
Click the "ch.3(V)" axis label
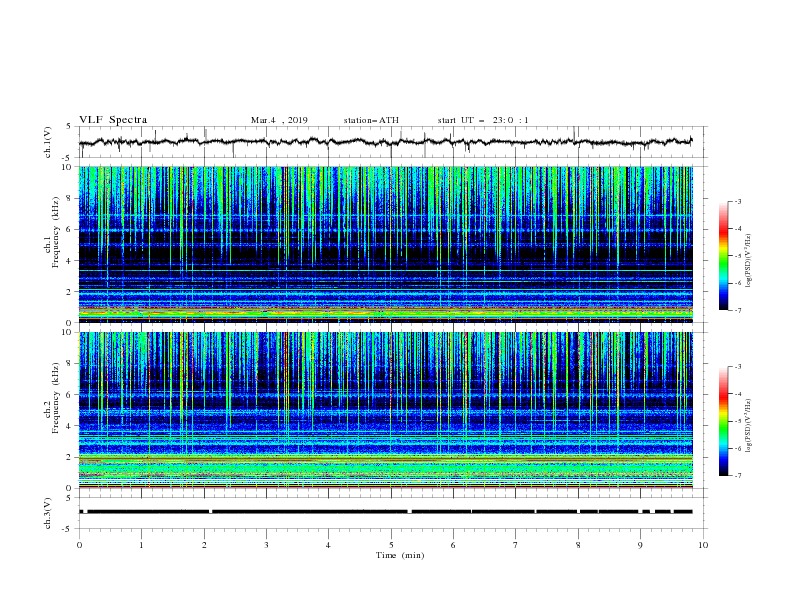(x=48, y=513)
